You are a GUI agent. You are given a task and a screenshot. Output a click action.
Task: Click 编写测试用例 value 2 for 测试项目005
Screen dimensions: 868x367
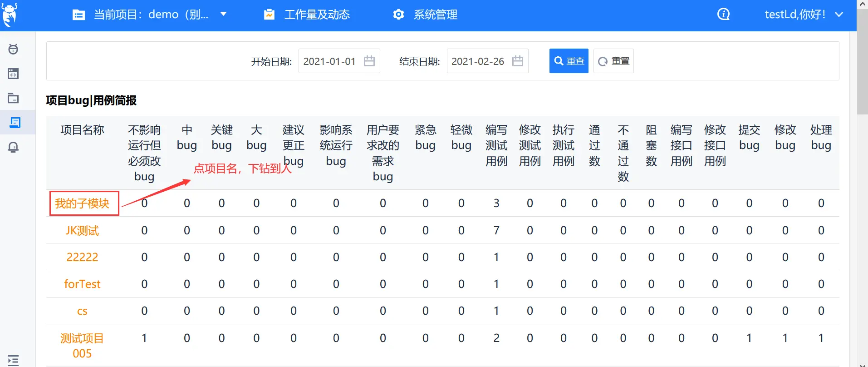tap(496, 338)
